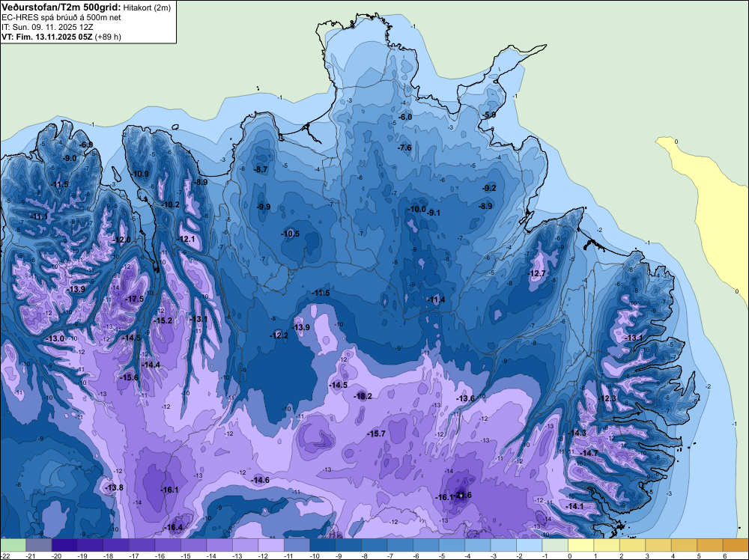Click the -6.0 temperature value

click(405, 117)
